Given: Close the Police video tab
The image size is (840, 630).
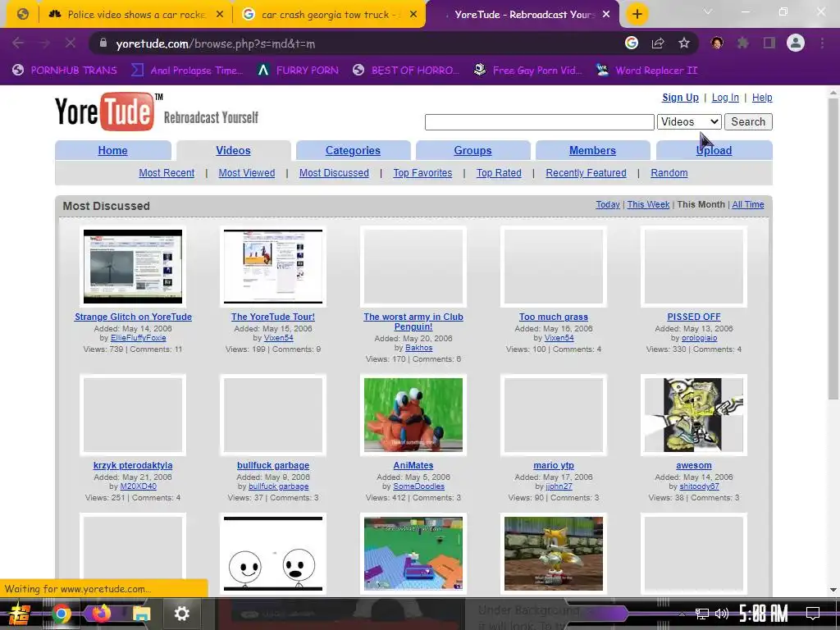Looking at the screenshot, I should (x=220, y=15).
